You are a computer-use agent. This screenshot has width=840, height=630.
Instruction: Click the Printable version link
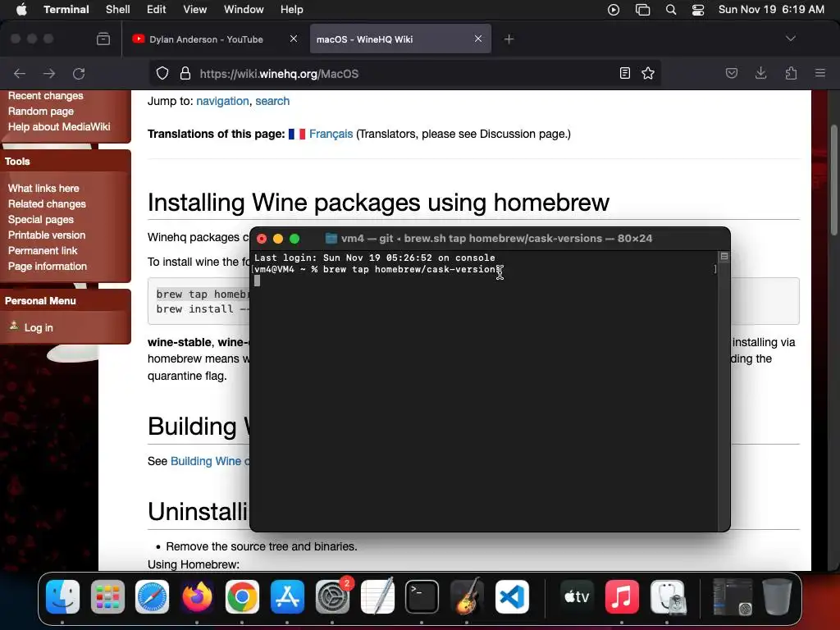click(x=47, y=235)
